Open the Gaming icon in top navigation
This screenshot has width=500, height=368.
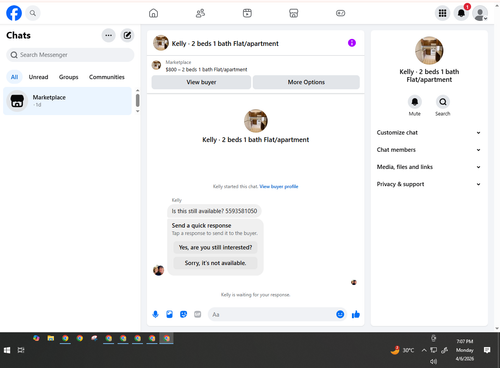[x=340, y=13]
